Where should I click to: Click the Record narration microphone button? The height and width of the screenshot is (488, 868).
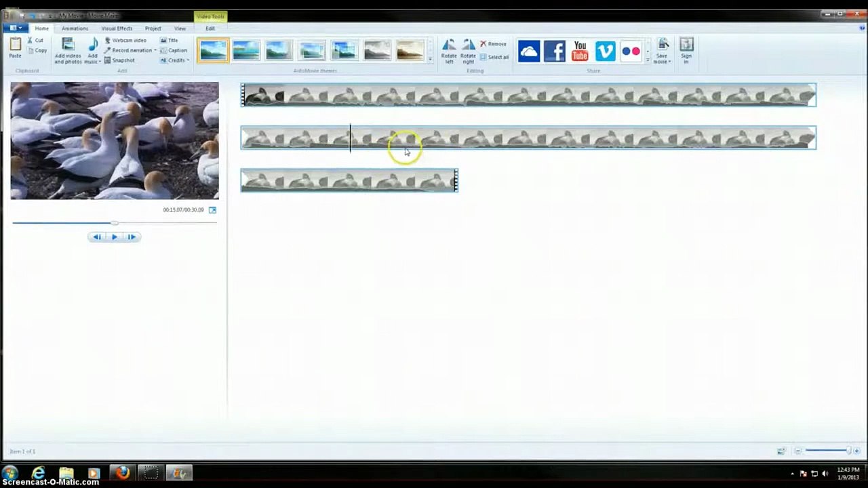click(127, 50)
